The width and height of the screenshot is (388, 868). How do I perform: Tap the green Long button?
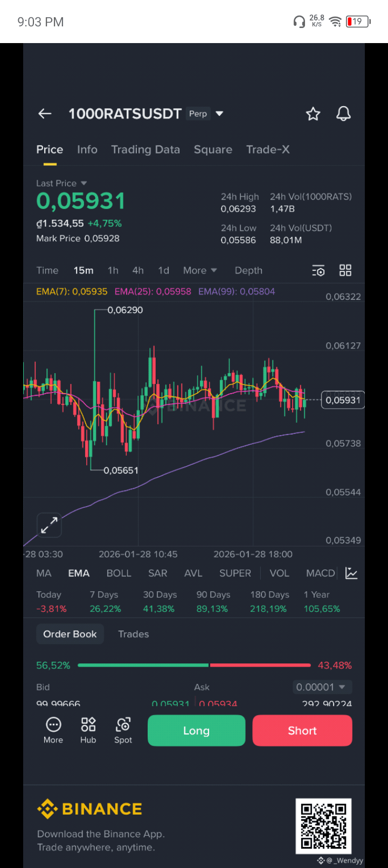coord(196,731)
